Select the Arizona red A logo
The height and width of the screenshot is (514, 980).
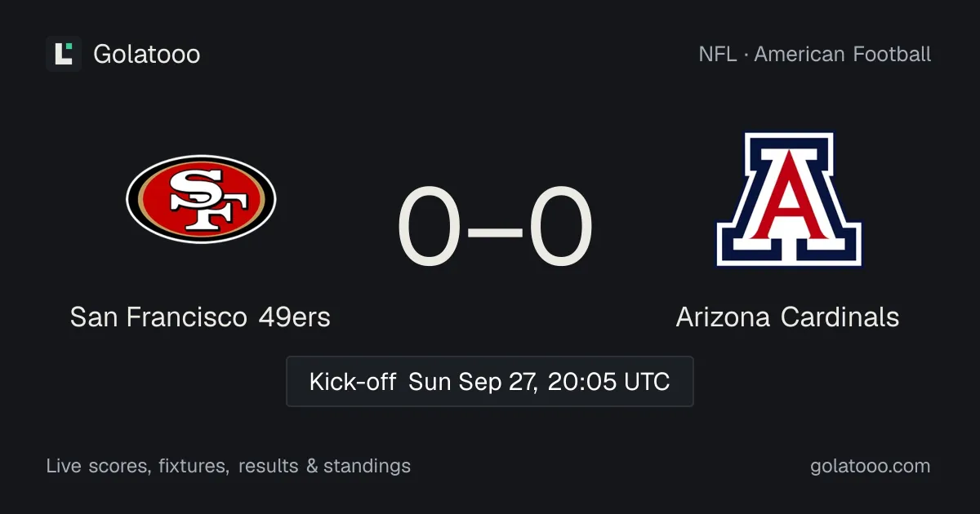789,199
